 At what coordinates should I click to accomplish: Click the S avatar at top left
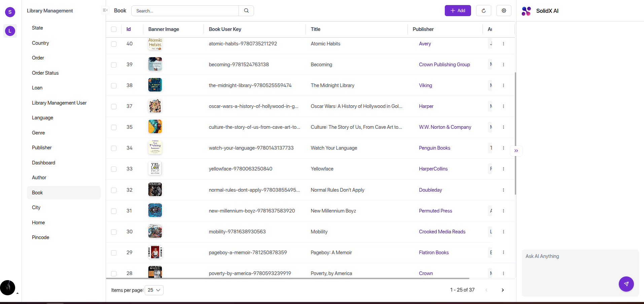[10, 12]
